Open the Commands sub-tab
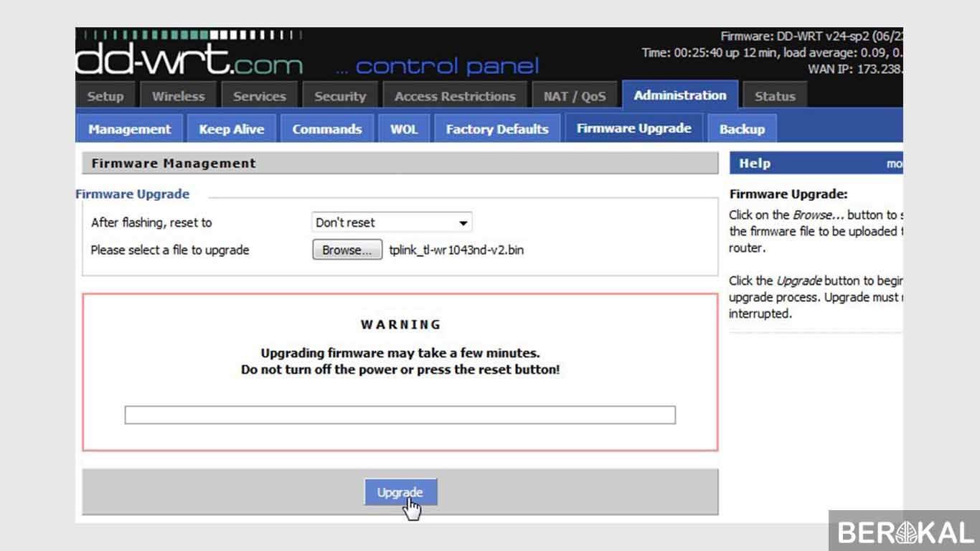The height and width of the screenshot is (551, 980). coord(327,129)
